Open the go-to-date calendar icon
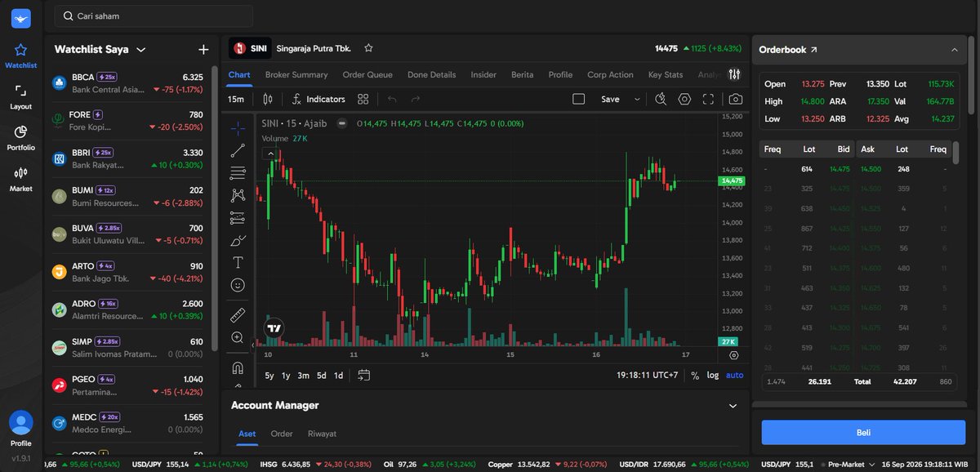Image resolution: width=980 pixels, height=472 pixels. point(364,375)
